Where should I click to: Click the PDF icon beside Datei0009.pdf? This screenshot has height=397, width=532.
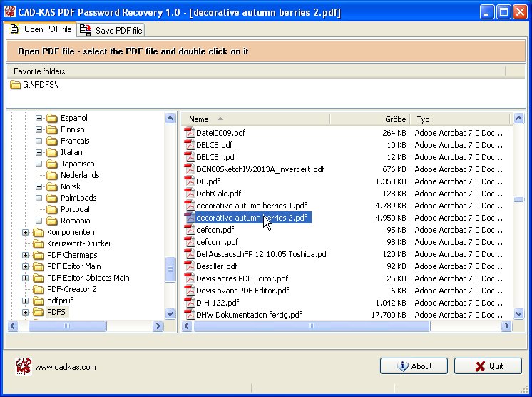(x=190, y=133)
